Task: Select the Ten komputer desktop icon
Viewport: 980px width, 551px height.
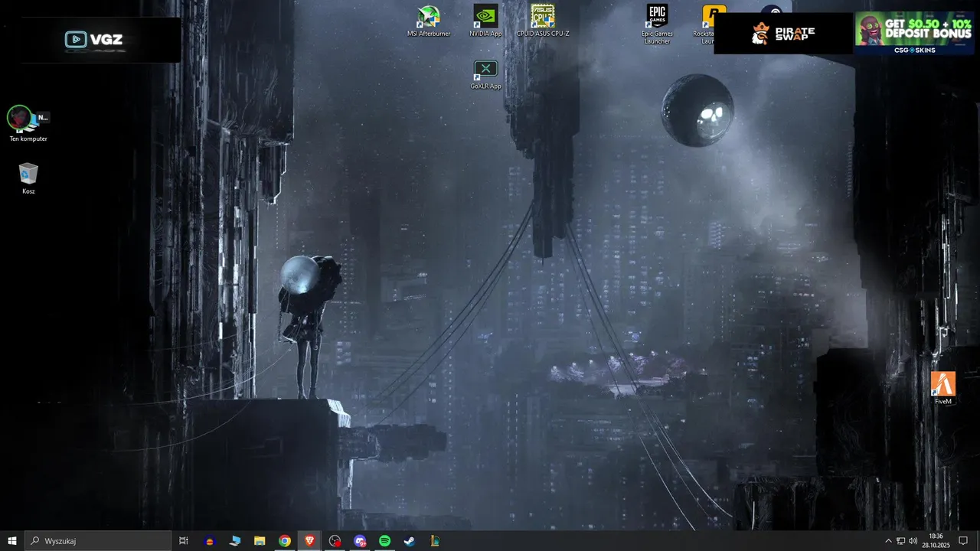Action: point(28,123)
